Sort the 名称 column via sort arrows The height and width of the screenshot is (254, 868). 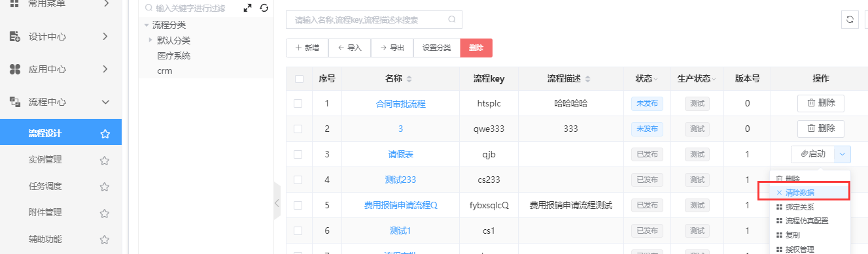click(x=409, y=79)
